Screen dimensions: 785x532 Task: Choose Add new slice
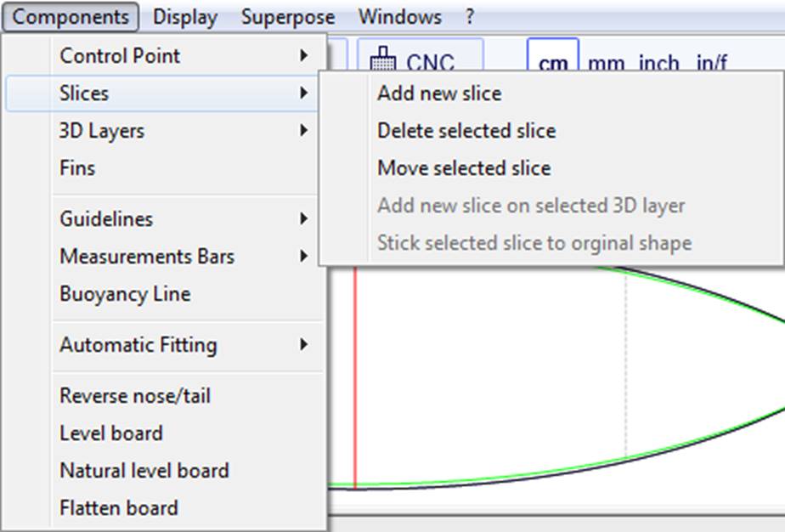(439, 93)
